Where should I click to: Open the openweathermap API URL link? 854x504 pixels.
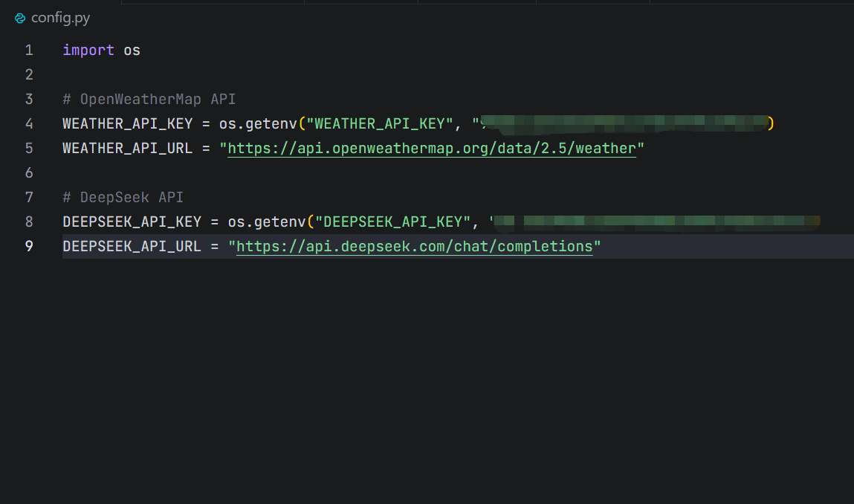coord(431,148)
